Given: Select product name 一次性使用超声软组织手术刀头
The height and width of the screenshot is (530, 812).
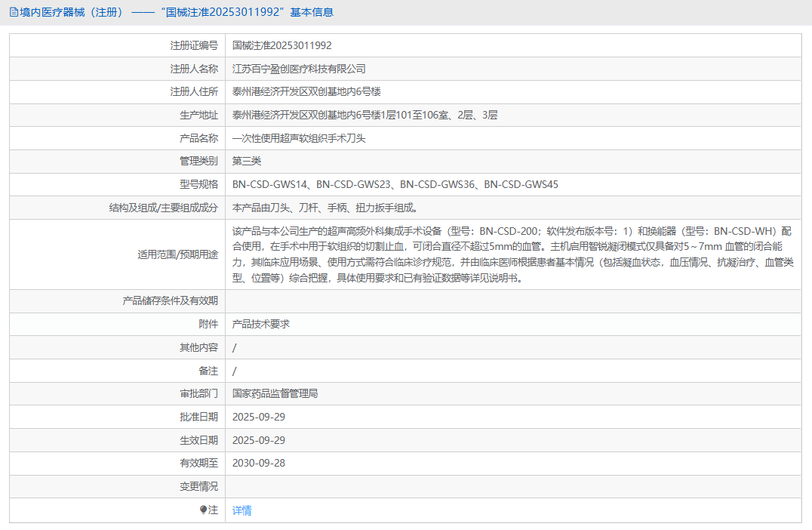Looking at the screenshot, I should click(299, 138).
